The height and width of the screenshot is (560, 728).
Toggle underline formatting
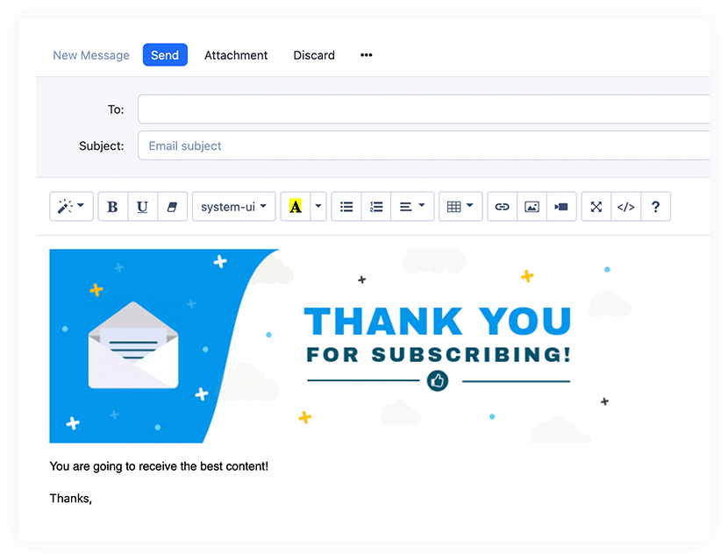point(143,207)
